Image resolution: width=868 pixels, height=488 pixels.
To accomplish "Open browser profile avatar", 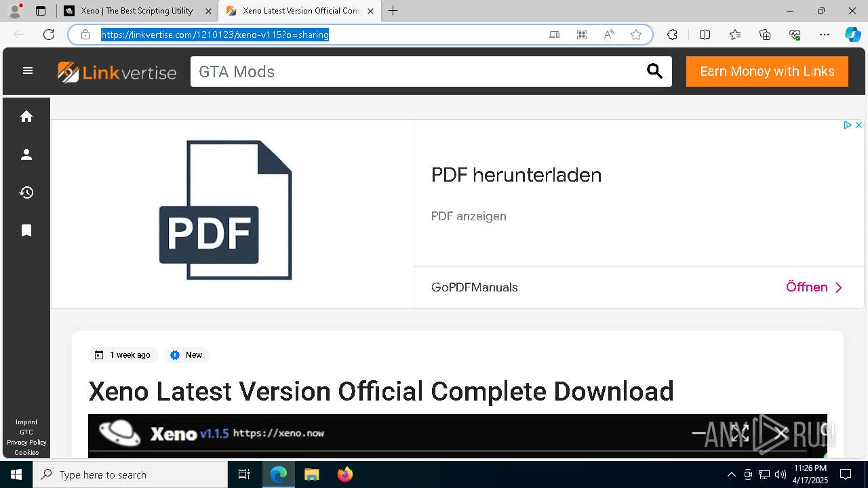I will tap(15, 11).
